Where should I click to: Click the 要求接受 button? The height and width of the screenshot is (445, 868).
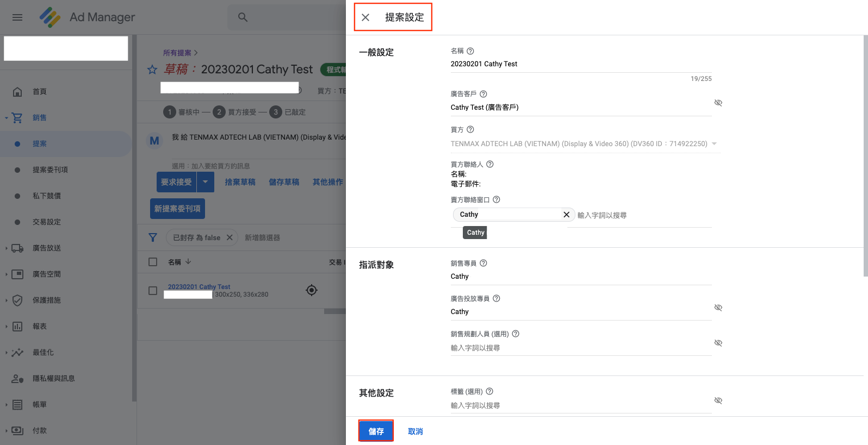(x=176, y=182)
